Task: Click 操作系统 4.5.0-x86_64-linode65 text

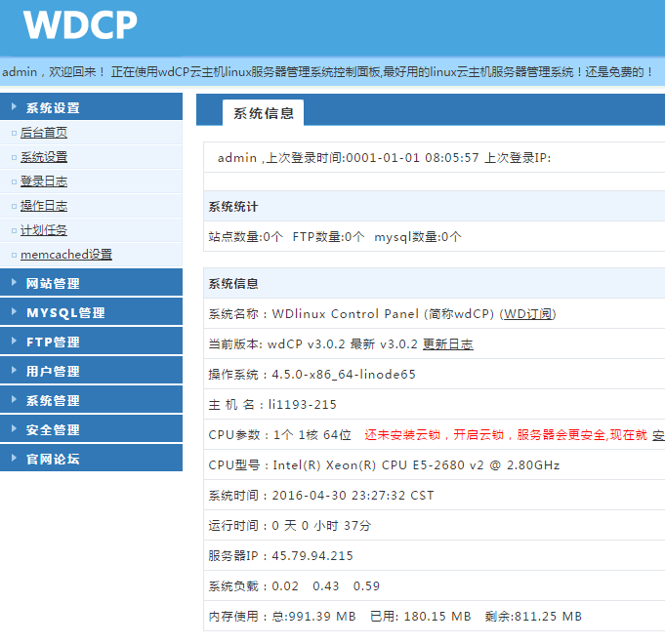Action: tap(312, 375)
